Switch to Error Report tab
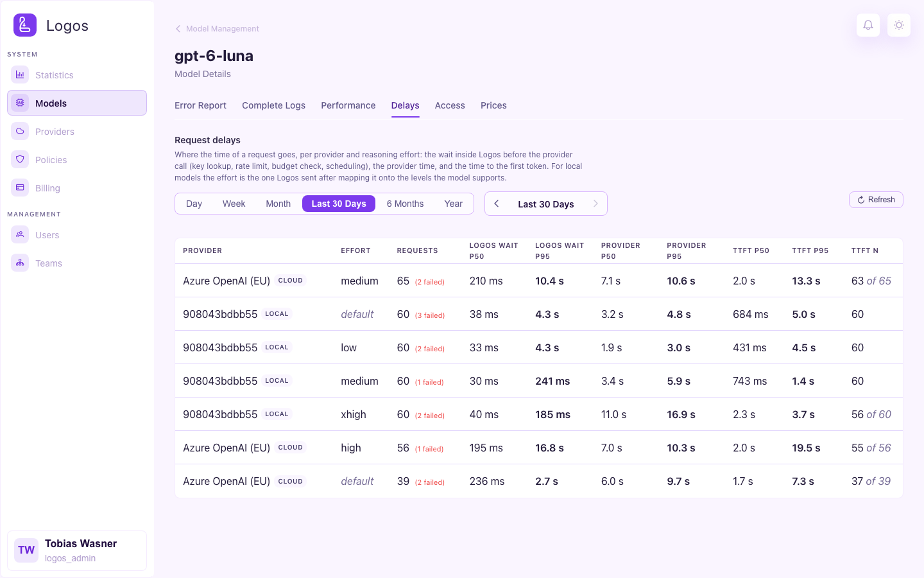 pyautogui.click(x=200, y=105)
